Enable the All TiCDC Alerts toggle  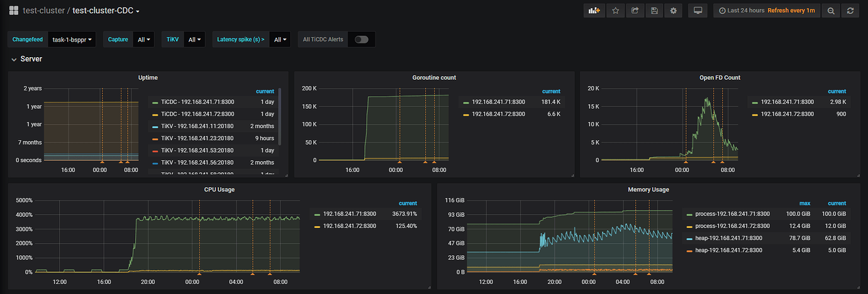click(x=361, y=40)
